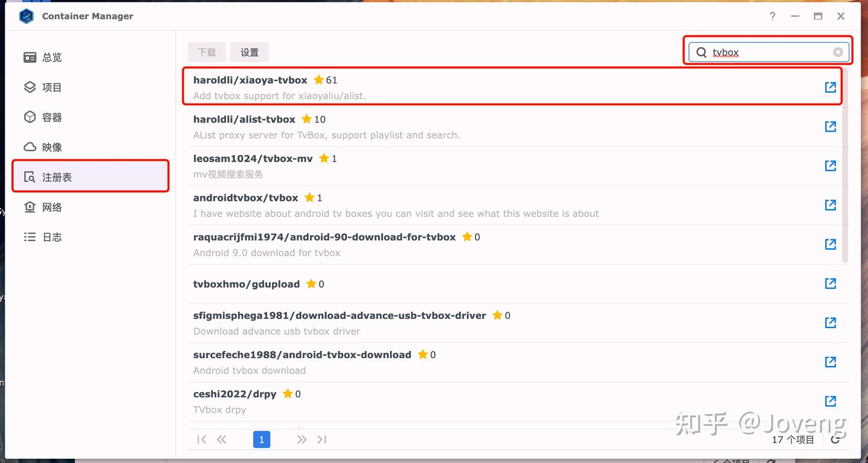
Task: Go to the next results page
Action: pos(301,439)
